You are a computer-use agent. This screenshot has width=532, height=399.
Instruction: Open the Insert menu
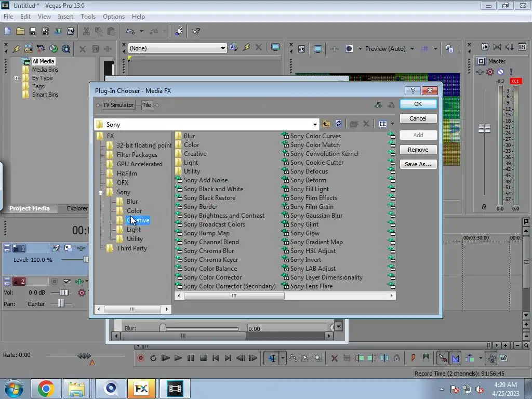[x=65, y=16]
